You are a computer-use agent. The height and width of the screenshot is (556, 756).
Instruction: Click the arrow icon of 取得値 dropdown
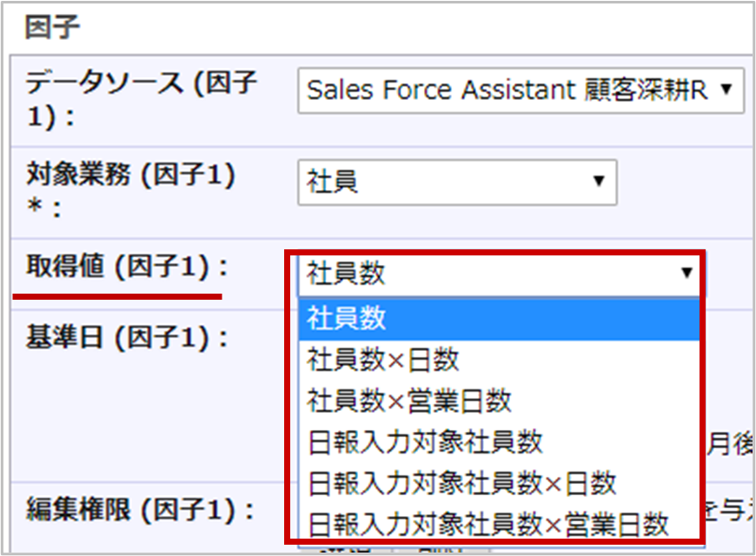(x=686, y=274)
